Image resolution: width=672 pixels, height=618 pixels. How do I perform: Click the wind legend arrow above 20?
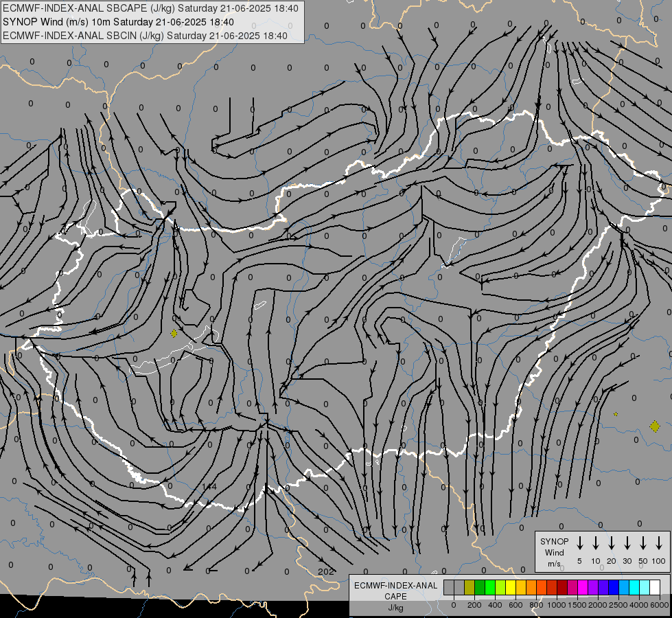click(x=612, y=543)
